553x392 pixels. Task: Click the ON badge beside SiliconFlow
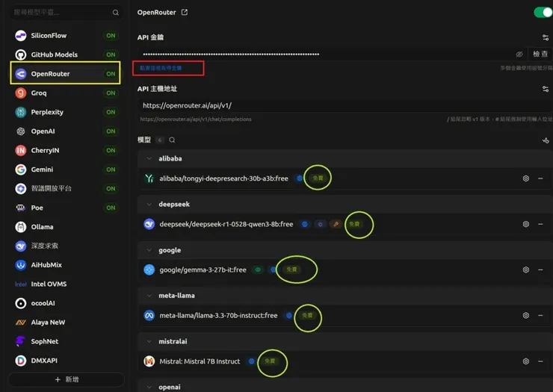tap(111, 36)
